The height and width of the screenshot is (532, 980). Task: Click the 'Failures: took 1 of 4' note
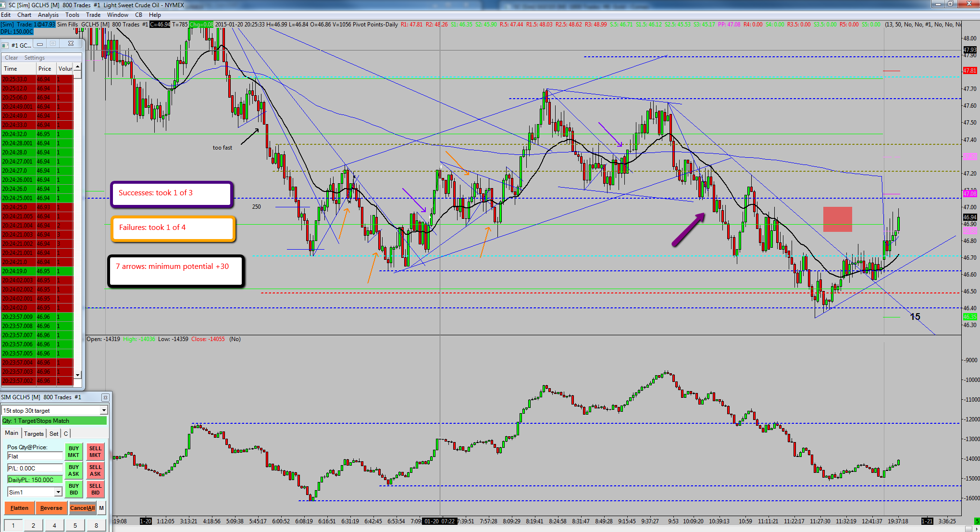pos(173,228)
